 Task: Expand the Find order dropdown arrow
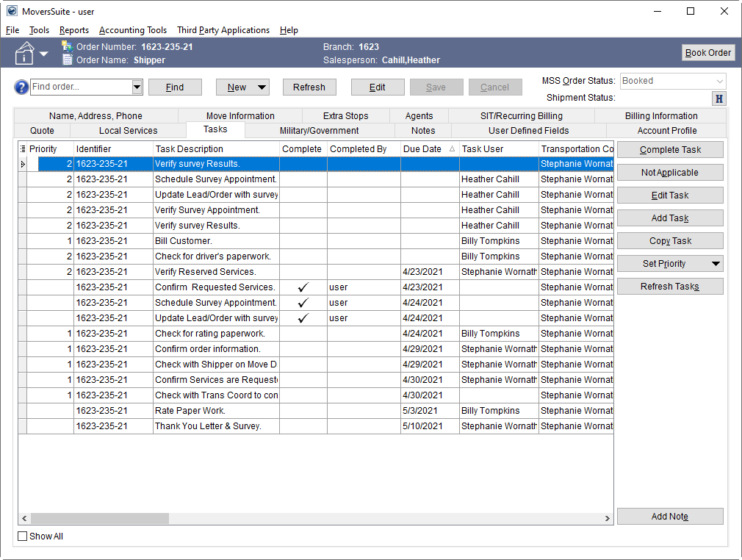pos(137,87)
